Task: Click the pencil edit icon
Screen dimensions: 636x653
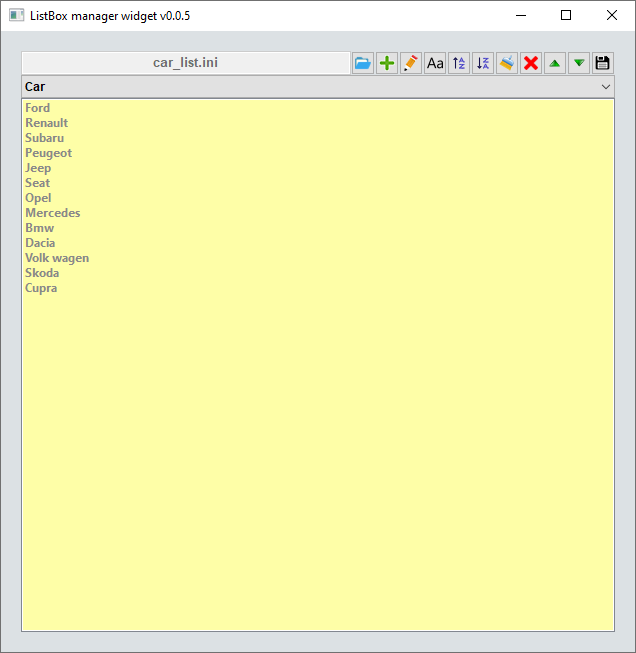Action: [x=411, y=63]
